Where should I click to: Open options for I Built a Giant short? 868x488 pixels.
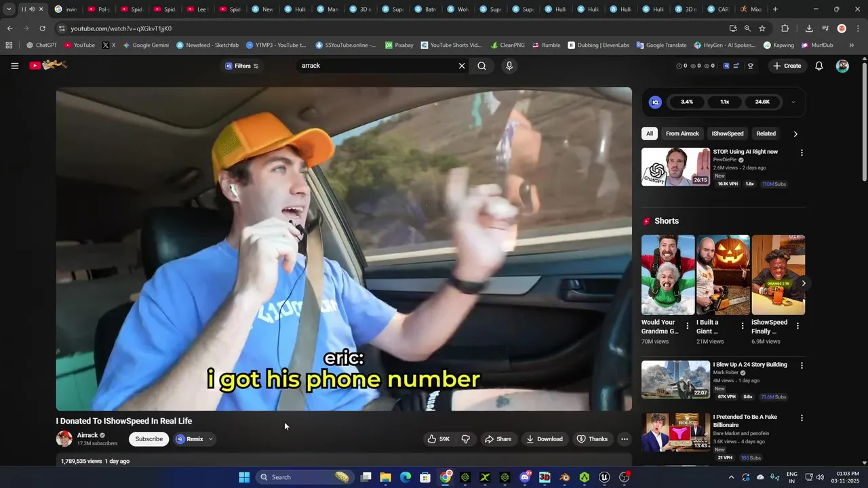743,326
